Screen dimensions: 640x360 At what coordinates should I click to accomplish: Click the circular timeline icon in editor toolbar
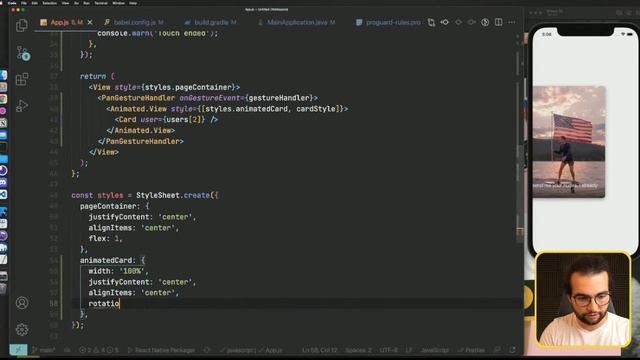485,22
